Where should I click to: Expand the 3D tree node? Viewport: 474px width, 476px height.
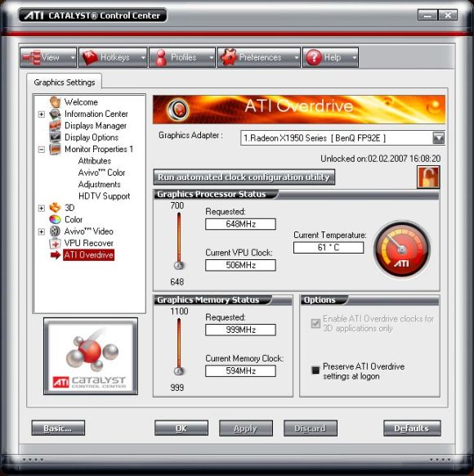coord(42,208)
